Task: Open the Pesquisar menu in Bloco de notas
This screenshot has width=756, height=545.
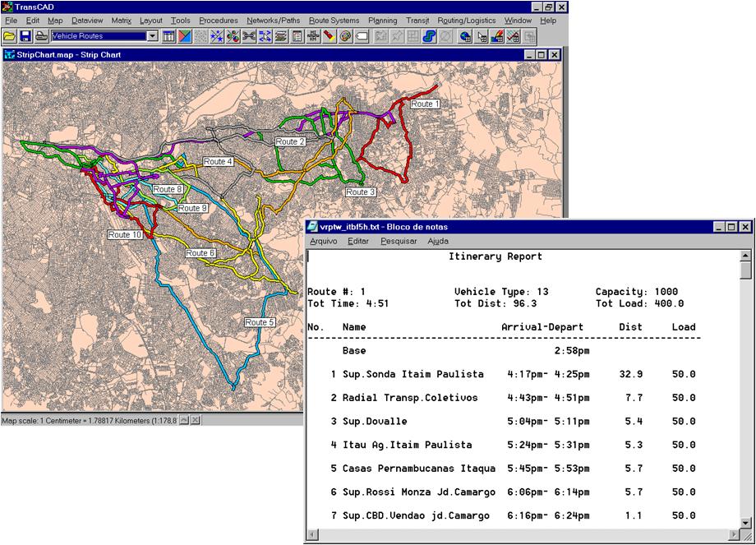Action: coord(399,241)
